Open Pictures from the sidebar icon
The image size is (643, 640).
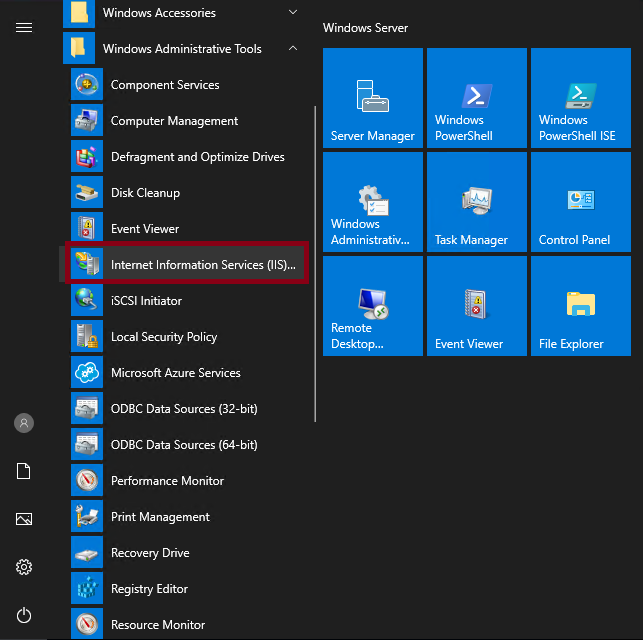tap(24, 519)
